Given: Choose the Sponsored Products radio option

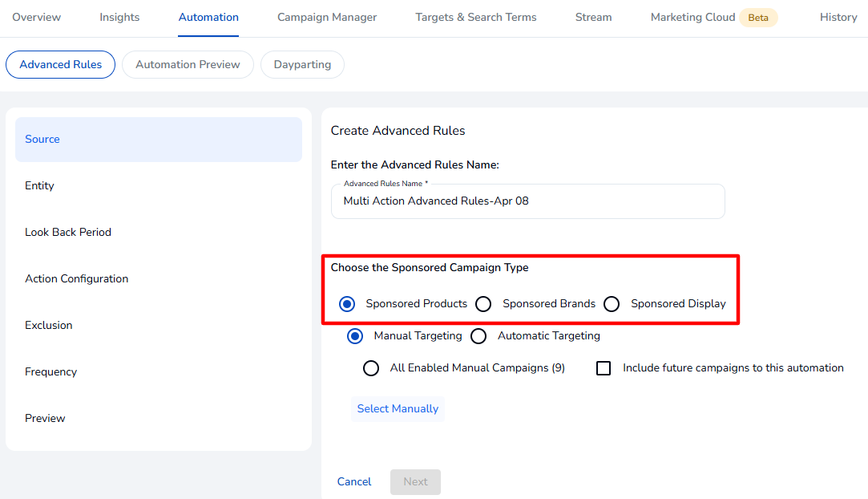Looking at the screenshot, I should pyautogui.click(x=347, y=304).
